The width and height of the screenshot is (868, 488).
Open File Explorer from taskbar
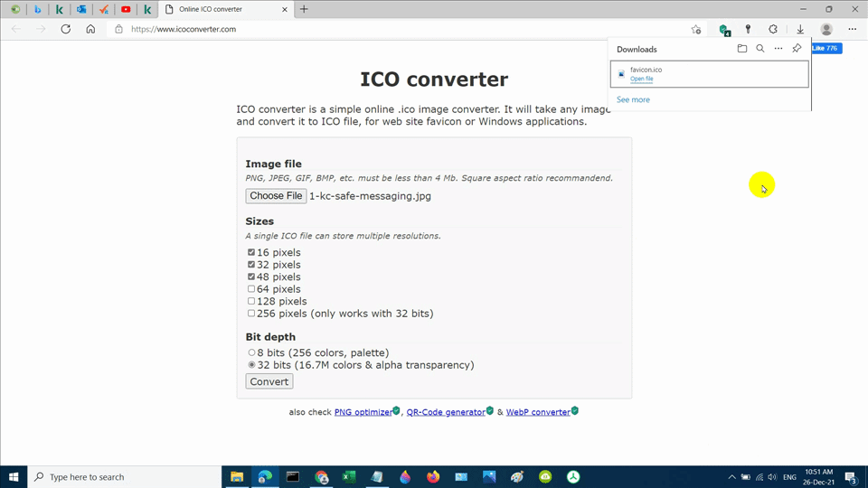click(237, 477)
